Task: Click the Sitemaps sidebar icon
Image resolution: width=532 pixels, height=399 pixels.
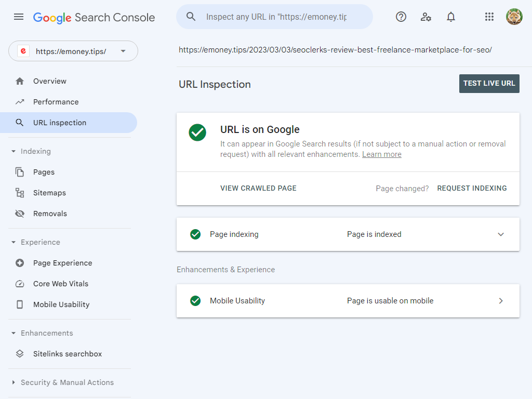Action: pos(20,193)
